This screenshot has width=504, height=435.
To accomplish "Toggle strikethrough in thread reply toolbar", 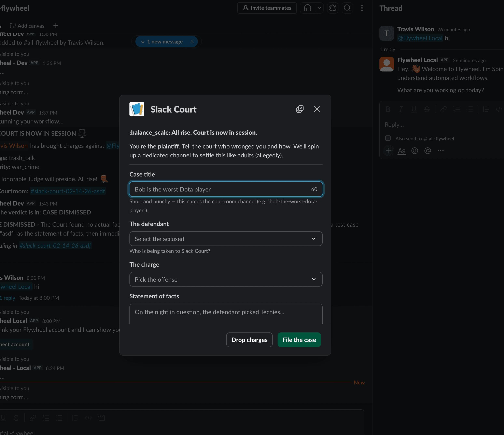I will tap(427, 109).
